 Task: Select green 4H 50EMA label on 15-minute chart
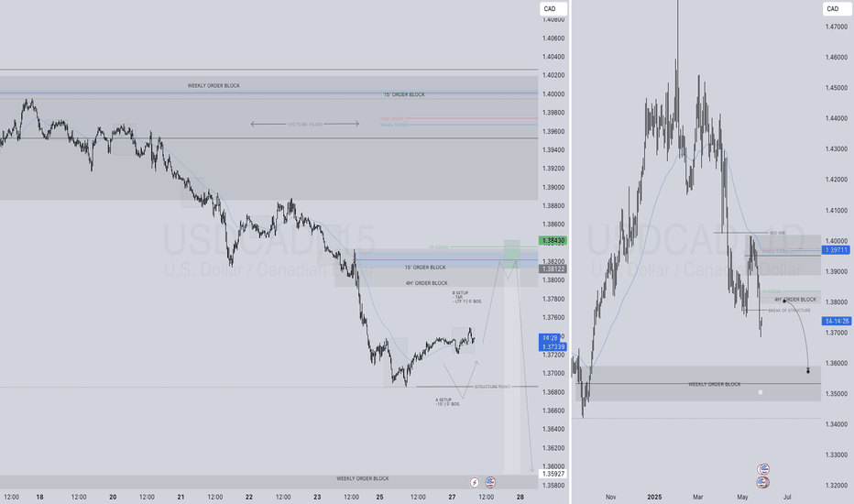(x=438, y=247)
